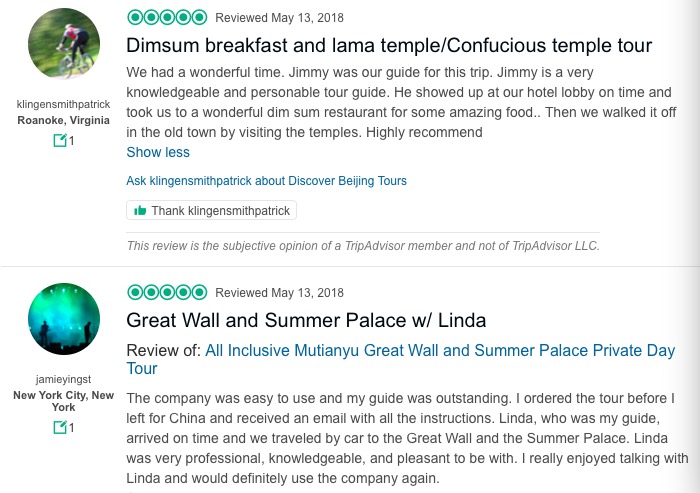
Task: Click contribution badge icon under jamieyingst's location
Action: (60, 427)
